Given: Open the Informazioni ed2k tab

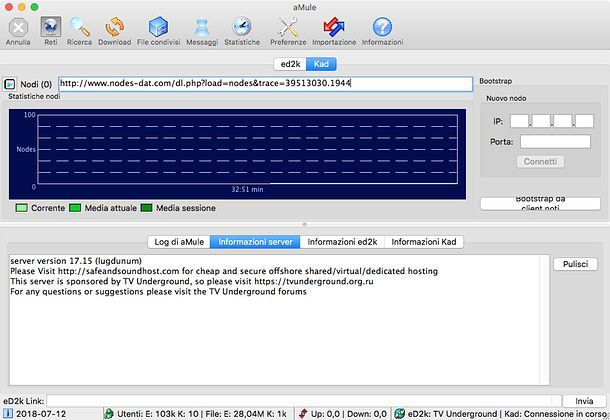Looking at the screenshot, I should pyautogui.click(x=342, y=242).
